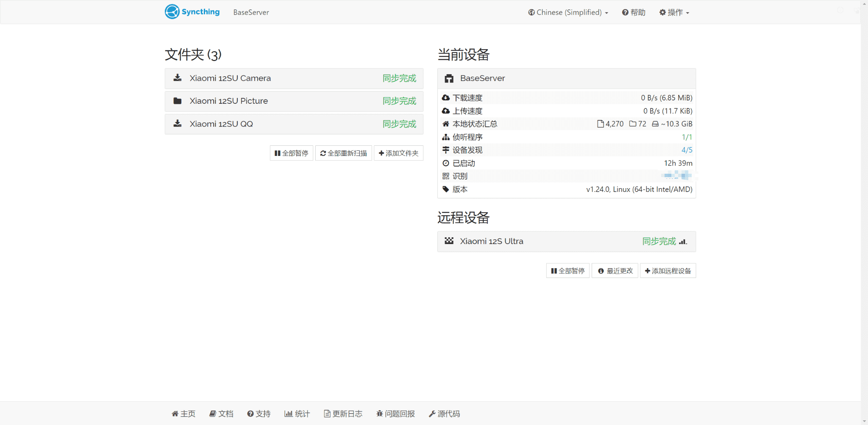Click BaseServer in the navigation bar

coord(251,12)
